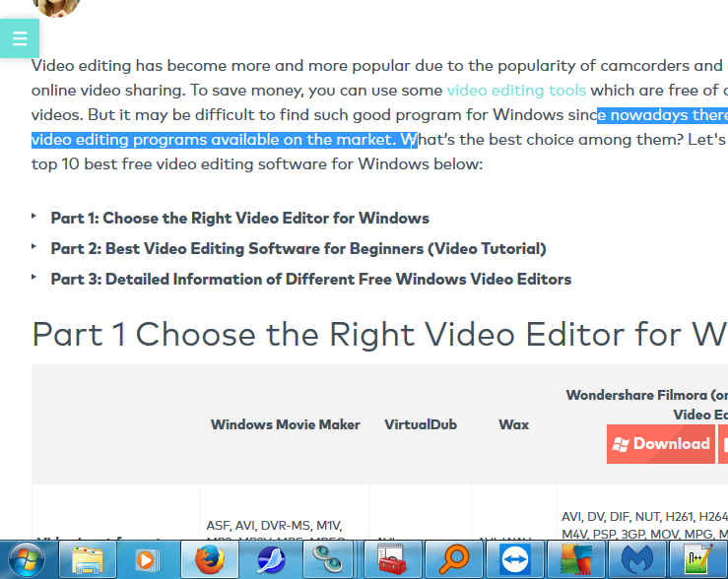Click the Windows logo on the Download button
This screenshot has height=579, width=728.
coord(621,444)
